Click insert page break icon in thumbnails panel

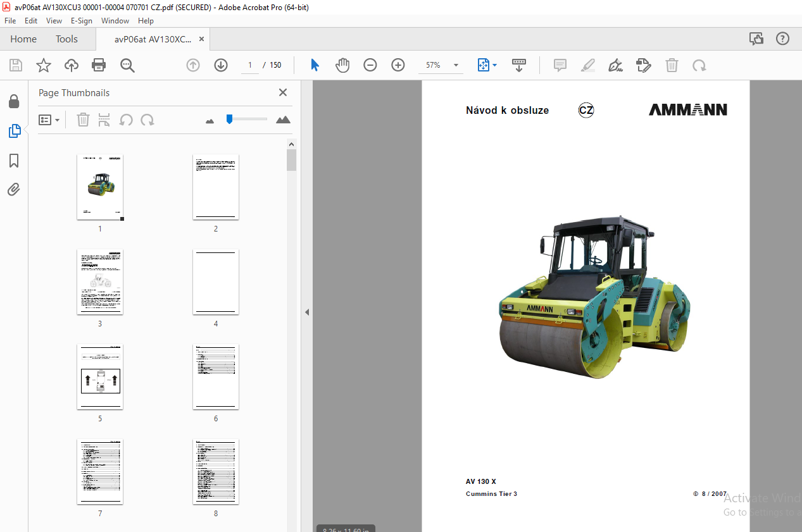[x=104, y=120]
